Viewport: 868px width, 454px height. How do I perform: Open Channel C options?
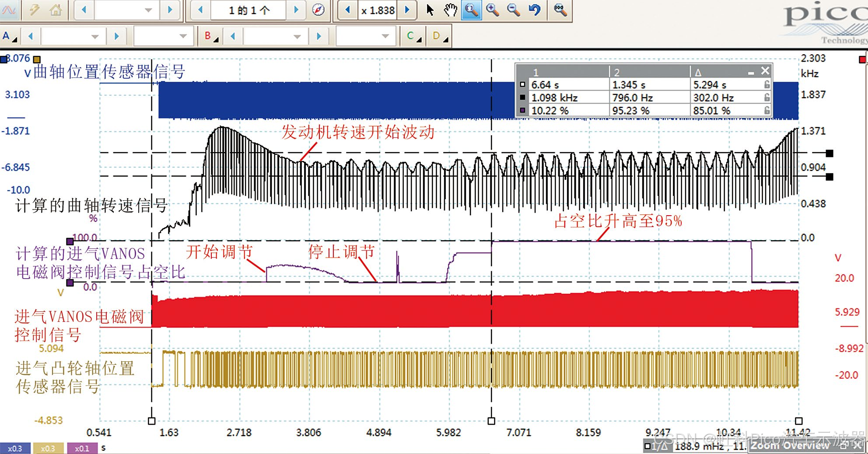(413, 36)
